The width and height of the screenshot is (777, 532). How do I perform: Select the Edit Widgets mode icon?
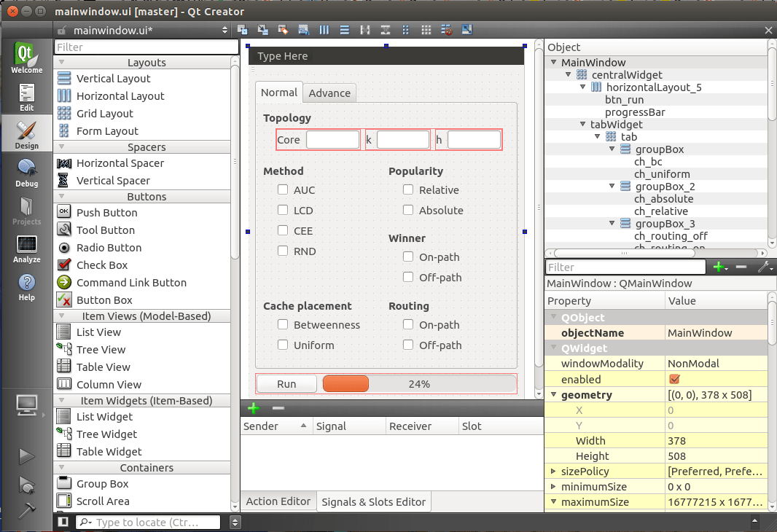point(242,30)
